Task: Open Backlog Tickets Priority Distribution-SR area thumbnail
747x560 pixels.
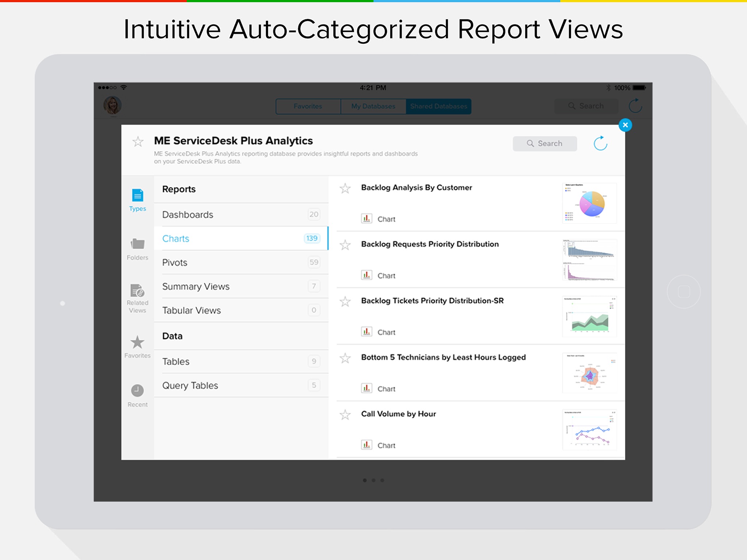Action: [589, 316]
